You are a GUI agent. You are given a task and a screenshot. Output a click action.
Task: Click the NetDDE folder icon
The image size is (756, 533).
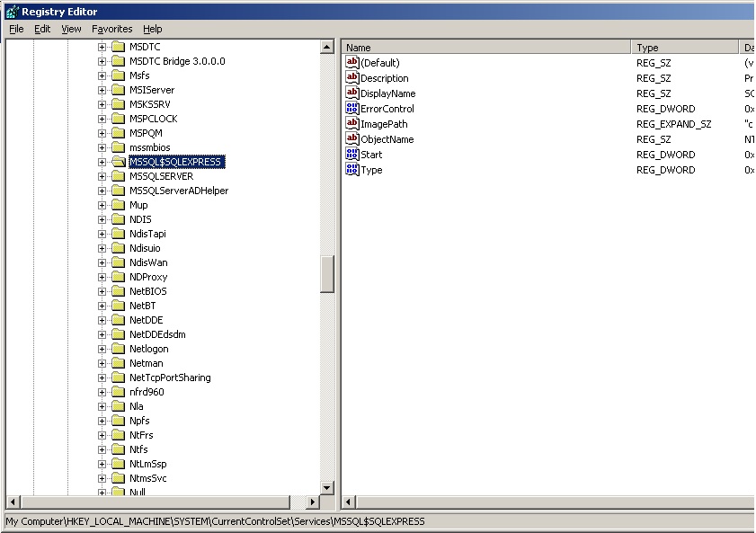pos(118,320)
